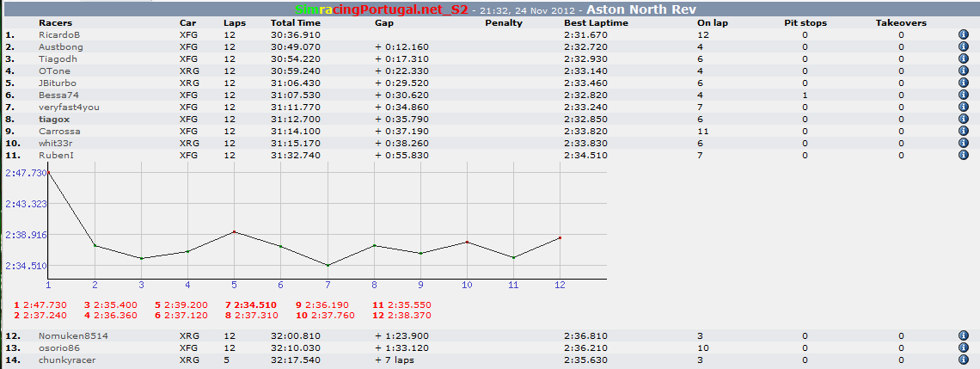Click y-axis label 2:43.323
980x369 pixels.
coord(25,204)
